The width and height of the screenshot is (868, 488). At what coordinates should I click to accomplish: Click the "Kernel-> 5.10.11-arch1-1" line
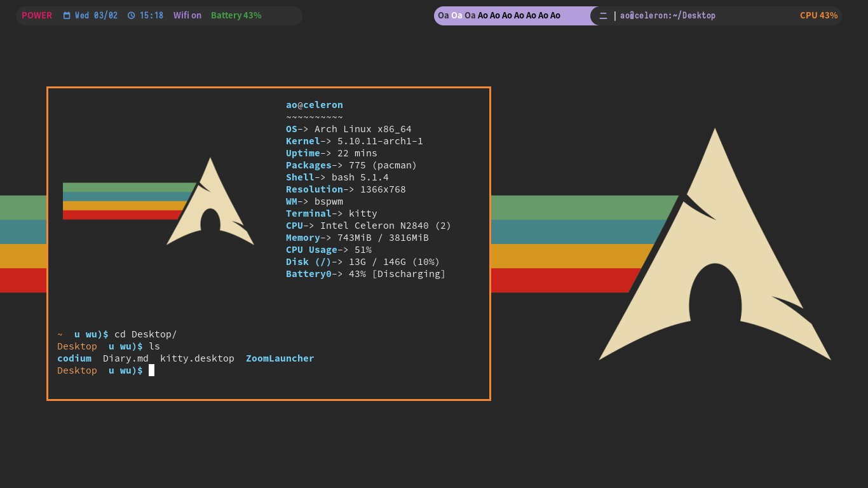[x=355, y=141]
